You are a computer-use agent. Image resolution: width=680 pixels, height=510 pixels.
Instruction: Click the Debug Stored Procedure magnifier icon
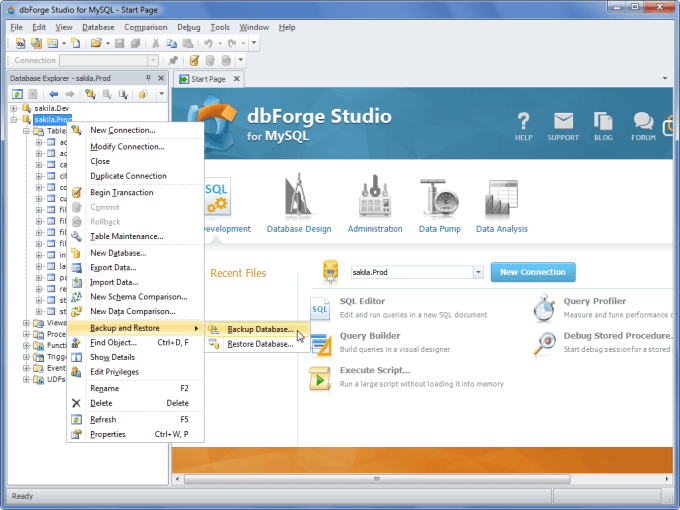[544, 343]
